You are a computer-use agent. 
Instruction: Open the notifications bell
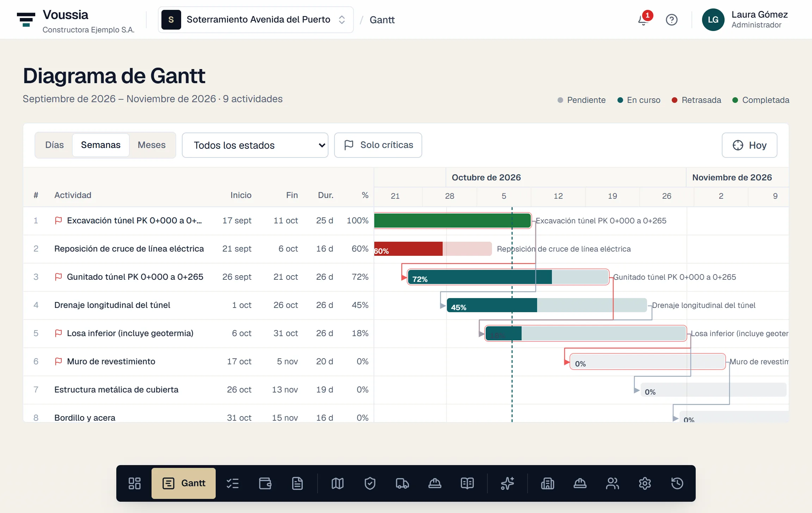[x=644, y=20]
